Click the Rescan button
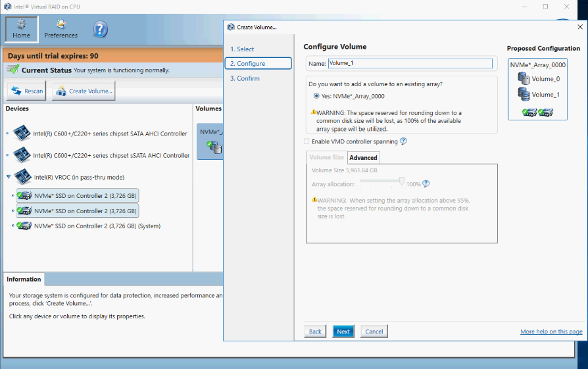588x369 pixels. (x=26, y=91)
